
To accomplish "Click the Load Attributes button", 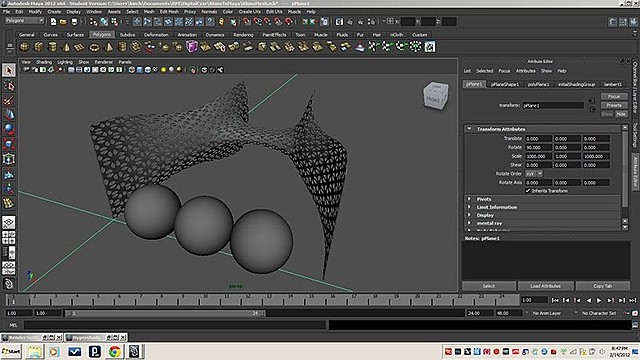I will 545,286.
